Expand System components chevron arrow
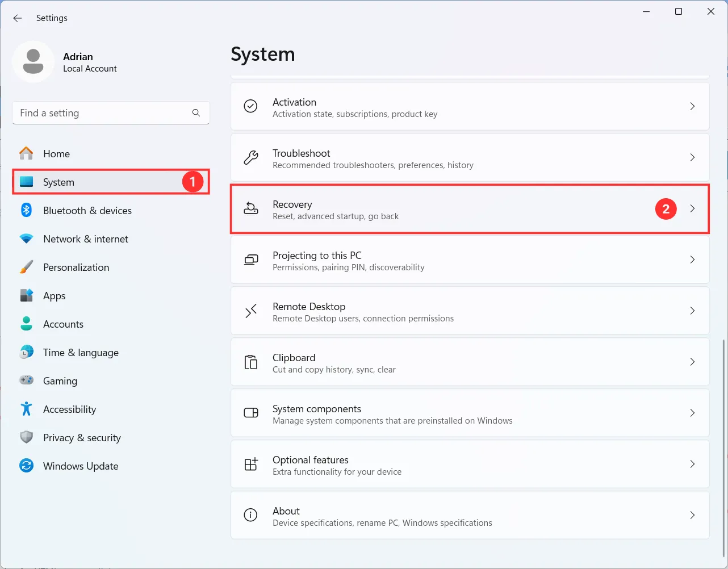Viewport: 728px width, 569px height. pyautogui.click(x=692, y=413)
